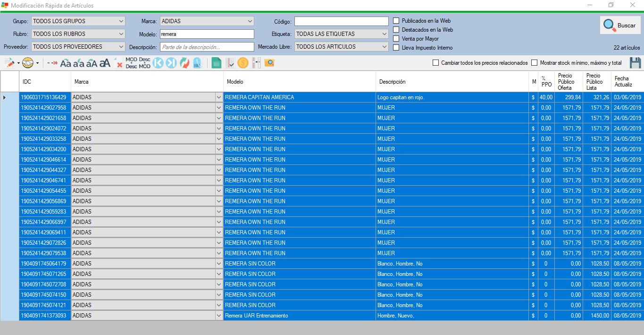Viewport: 644px width, 335px height.
Task: Apply the 'aA' case conversion icon
Action: coord(92,63)
